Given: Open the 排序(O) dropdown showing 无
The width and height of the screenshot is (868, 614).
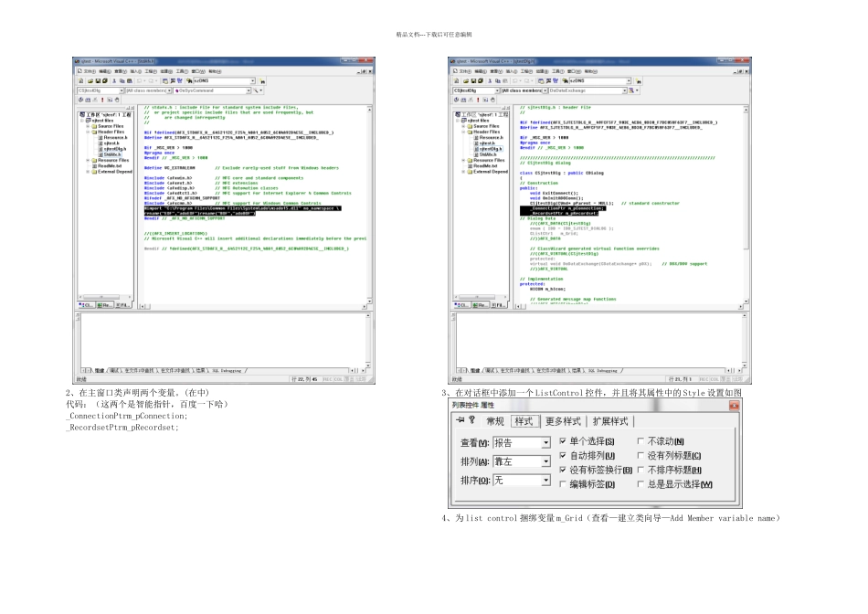Looking at the screenshot, I should pos(545,481).
